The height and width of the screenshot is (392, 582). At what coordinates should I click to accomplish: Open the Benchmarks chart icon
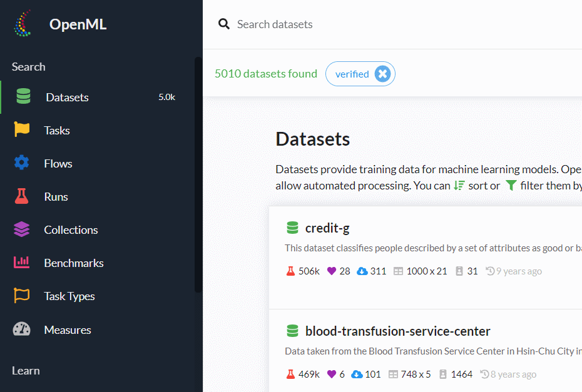click(22, 263)
